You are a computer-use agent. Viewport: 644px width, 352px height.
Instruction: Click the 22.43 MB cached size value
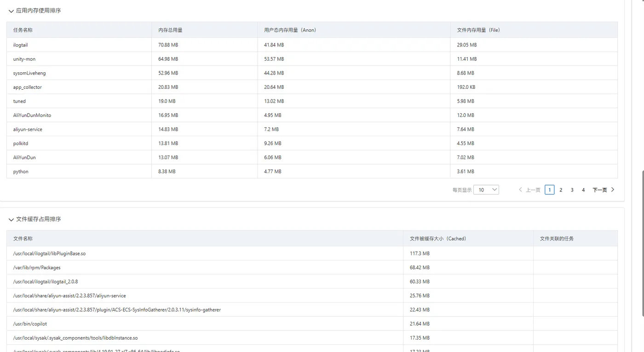pyautogui.click(x=420, y=310)
